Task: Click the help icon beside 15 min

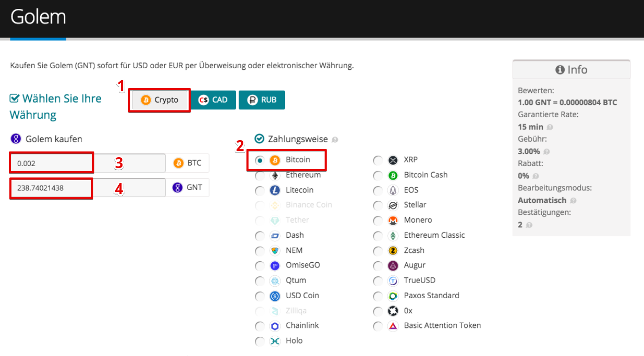Action: click(x=550, y=128)
